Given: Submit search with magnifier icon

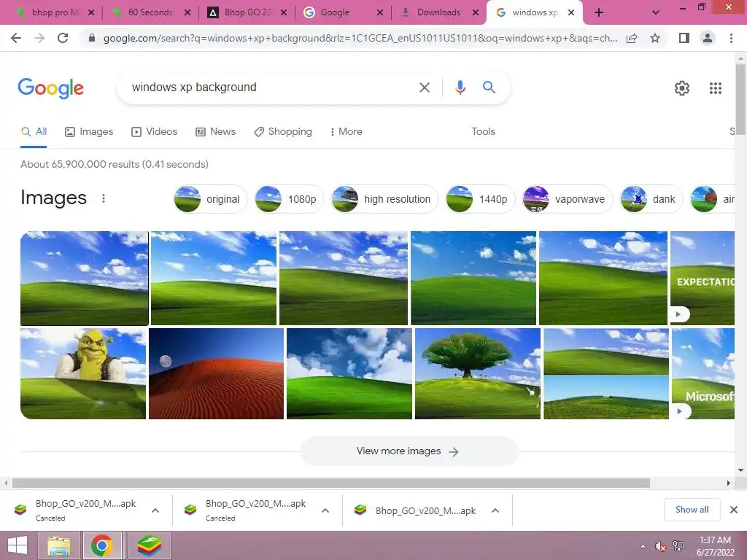Looking at the screenshot, I should tap(489, 87).
